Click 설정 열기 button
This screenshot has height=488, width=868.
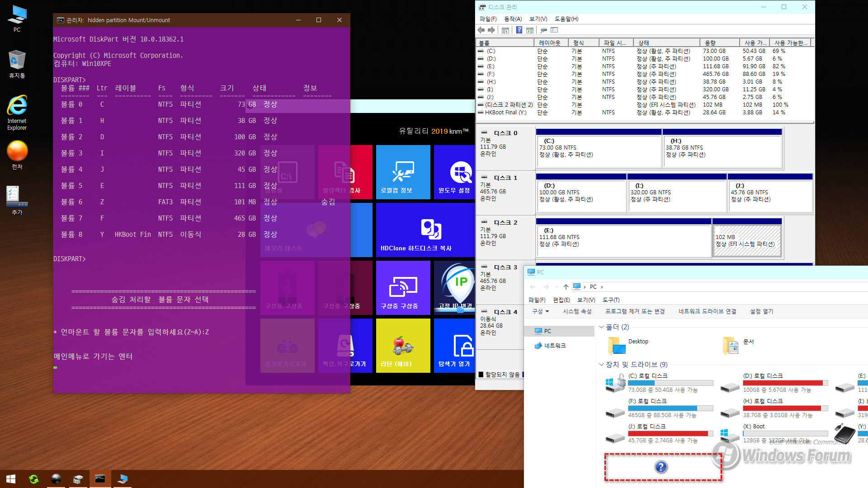pos(761,311)
